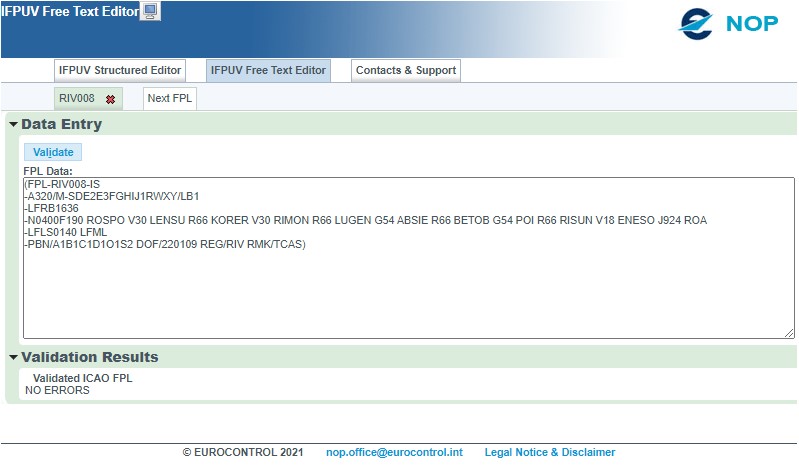799x471 pixels.
Task: Click the -LFRB1636 departure line
Action: (51, 208)
